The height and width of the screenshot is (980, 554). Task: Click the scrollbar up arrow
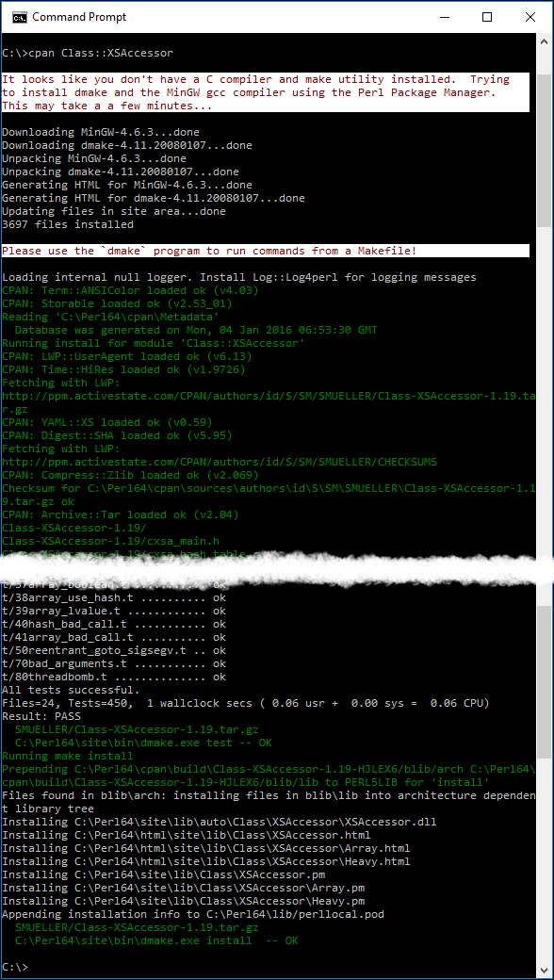pyautogui.click(x=545, y=40)
